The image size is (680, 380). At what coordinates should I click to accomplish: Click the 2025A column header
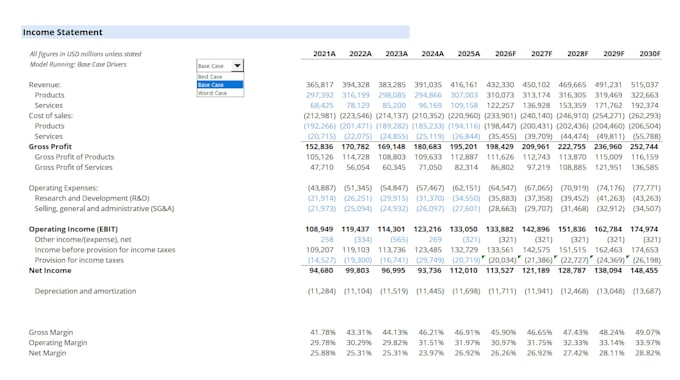tap(469, 54)
